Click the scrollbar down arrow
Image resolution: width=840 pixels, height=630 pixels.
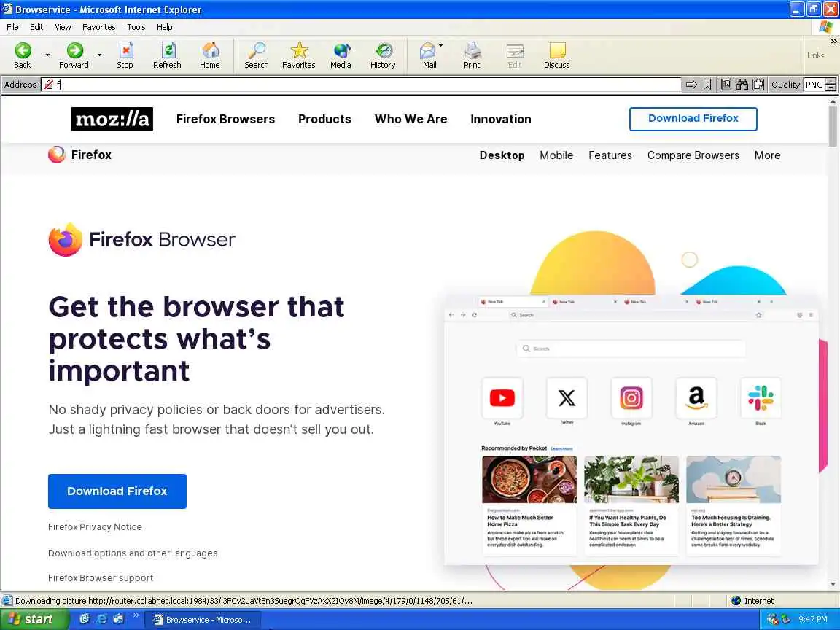[833, 584]
